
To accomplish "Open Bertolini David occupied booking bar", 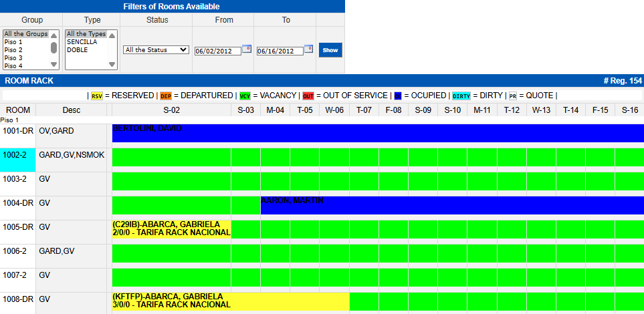I will coord(378,134).
